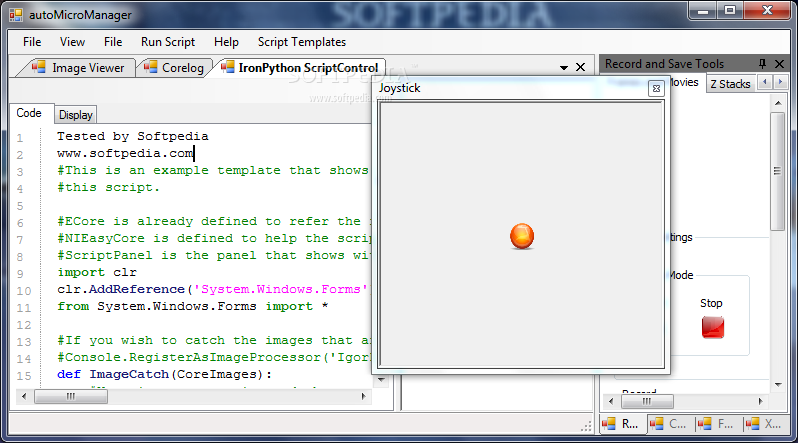Image resolution: width=798 pixels, height=443 pixels.
Task: Switch to the Corelog tab
Action: (x=175, y=68)
